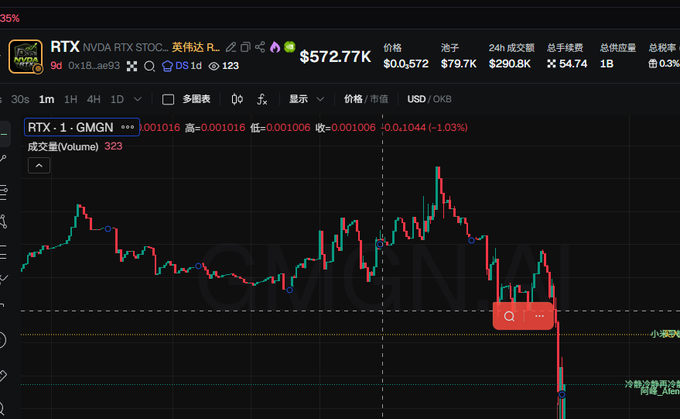Click the 35% text at the top-left

coord(10,18)
